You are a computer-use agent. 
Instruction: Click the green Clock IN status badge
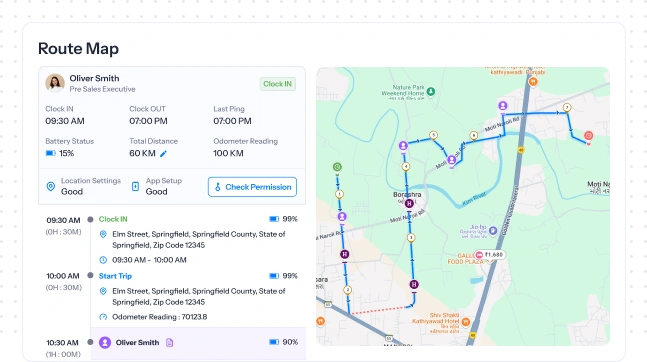(x=277, y=84)
